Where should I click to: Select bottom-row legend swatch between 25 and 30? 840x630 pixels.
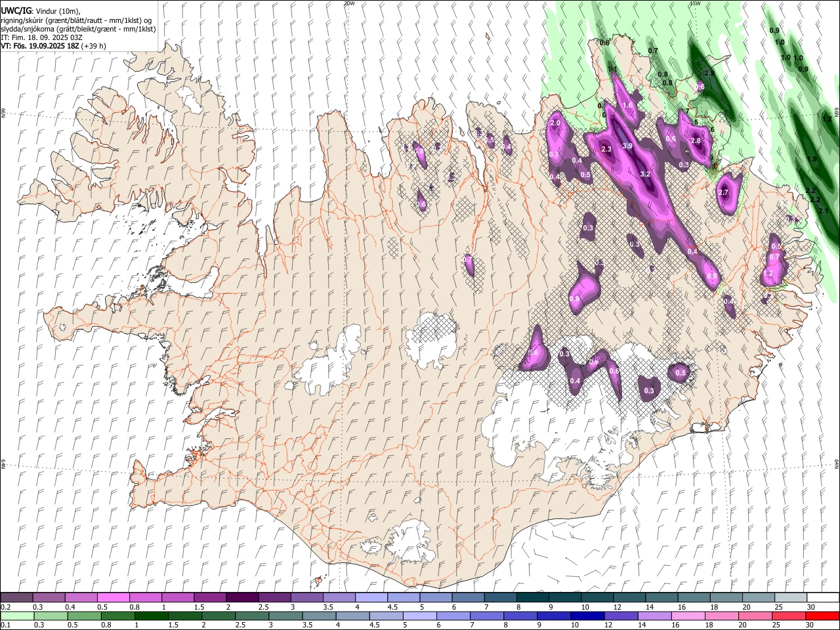point(789,616)
